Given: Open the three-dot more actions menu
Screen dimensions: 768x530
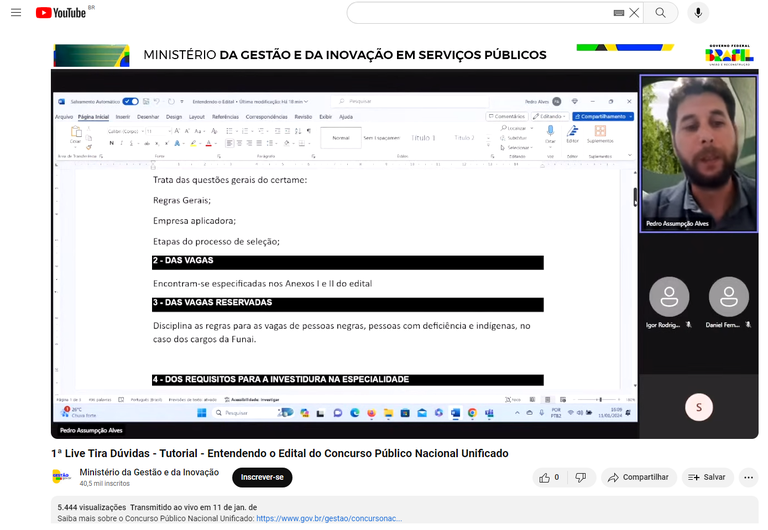Looking at the screenshot, I should pos(748,477).
